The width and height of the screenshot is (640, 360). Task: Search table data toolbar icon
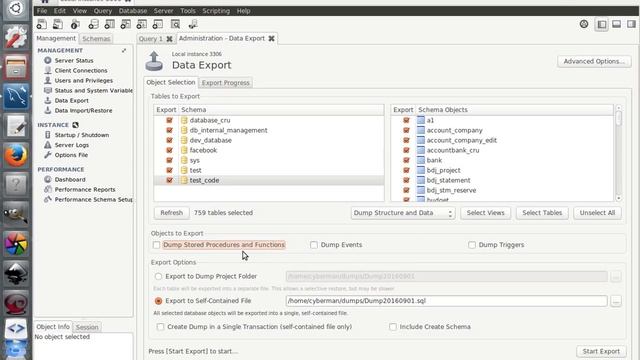coord(176,24)
